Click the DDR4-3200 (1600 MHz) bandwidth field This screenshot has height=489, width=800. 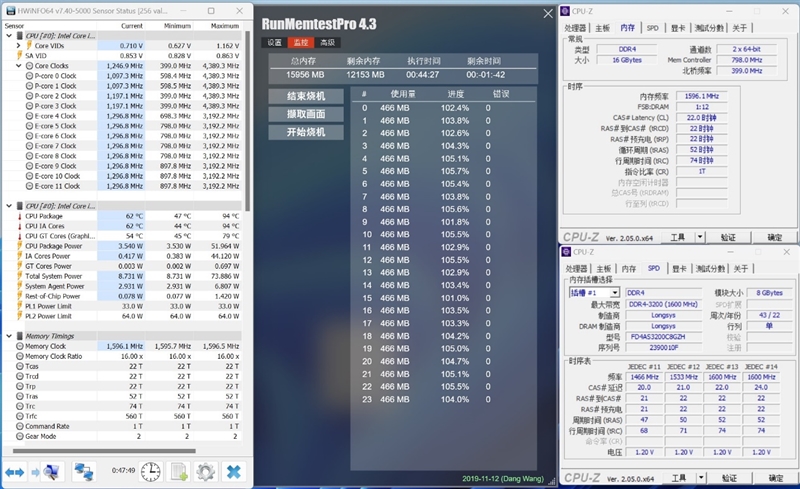(x=663, y=304)
